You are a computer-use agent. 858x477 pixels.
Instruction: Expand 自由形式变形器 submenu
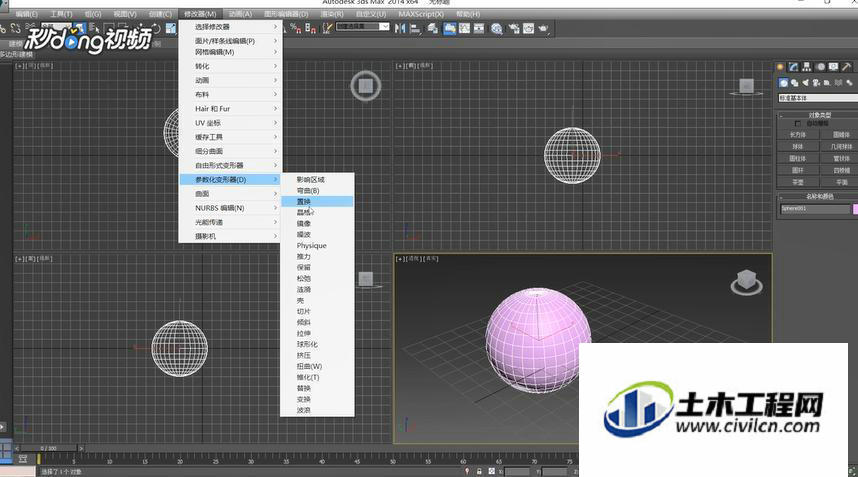pyautogui.click(x=230, y=165)
